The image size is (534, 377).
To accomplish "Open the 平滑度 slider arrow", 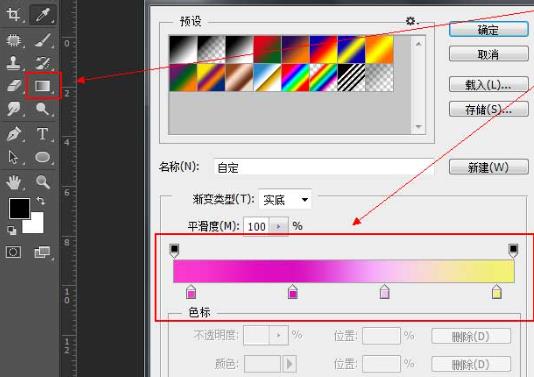I will [279, 226].
